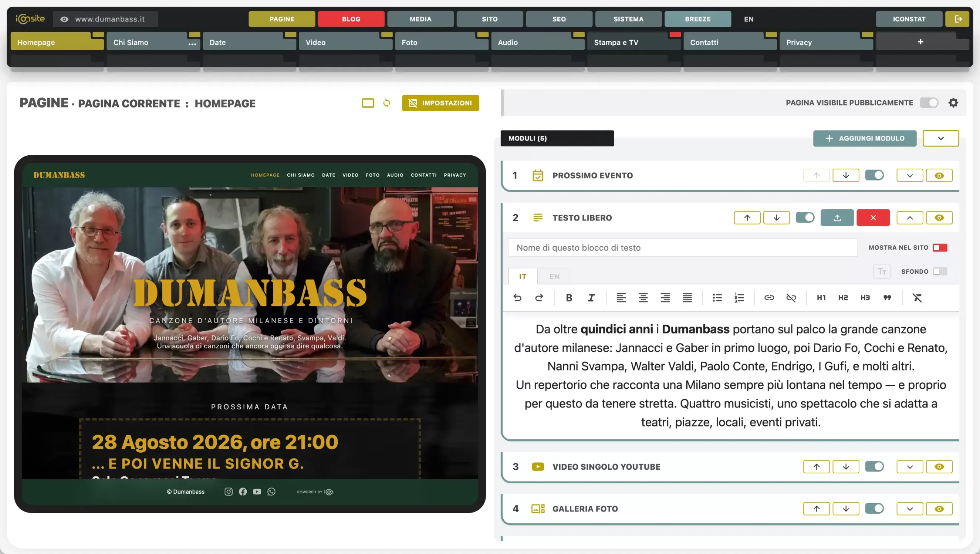This screenshot has height=554, width=980.
Task: Insert a numbered list
Action: [x=739, y=298]
